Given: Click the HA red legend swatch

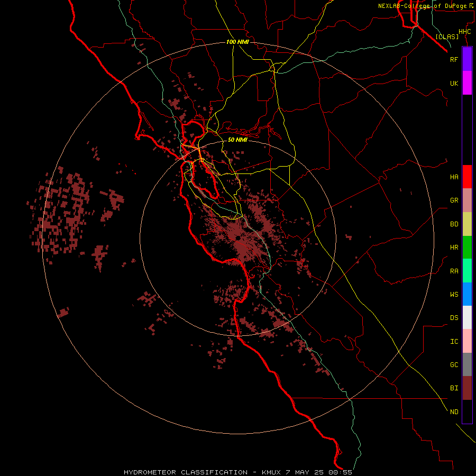Looking at the screenshot, I should coord(467,177).
